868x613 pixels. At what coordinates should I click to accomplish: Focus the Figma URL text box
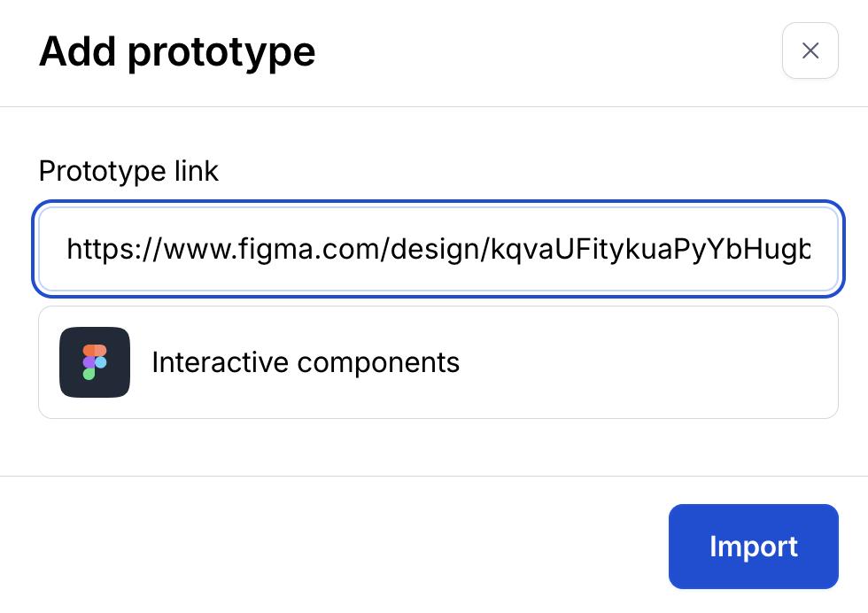(x=438, y=250)
